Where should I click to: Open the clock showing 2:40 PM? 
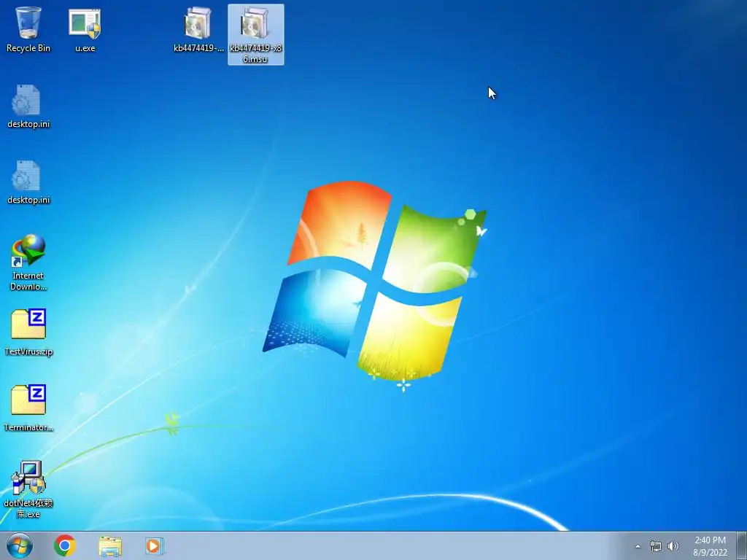pyautogui.click(x=710, y=546)
